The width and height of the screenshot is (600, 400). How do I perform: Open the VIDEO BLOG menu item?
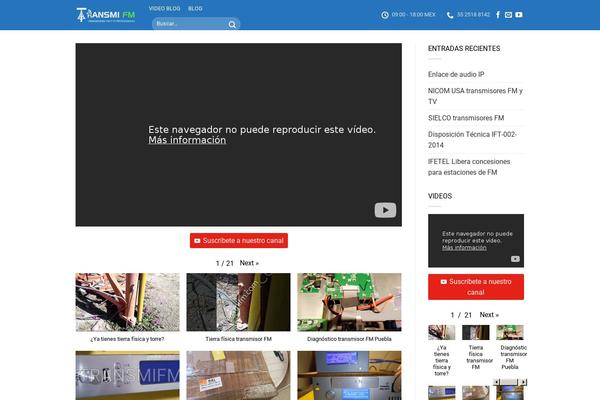(x=165, y=8)
